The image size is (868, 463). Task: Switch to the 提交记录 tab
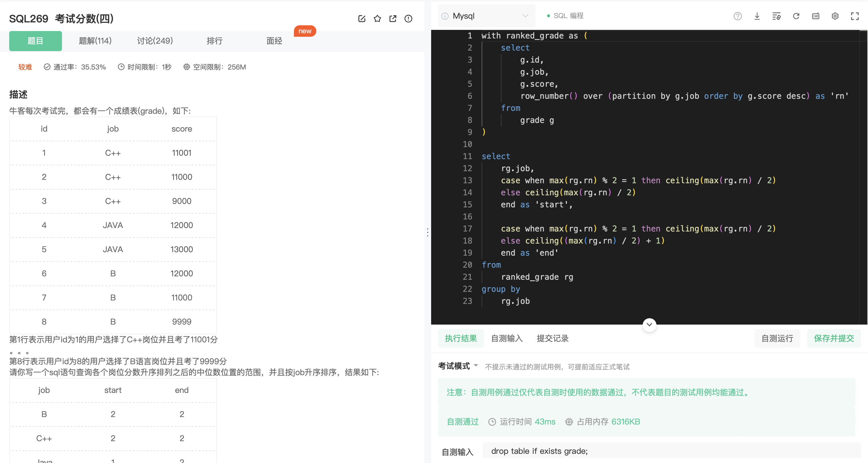552,338
